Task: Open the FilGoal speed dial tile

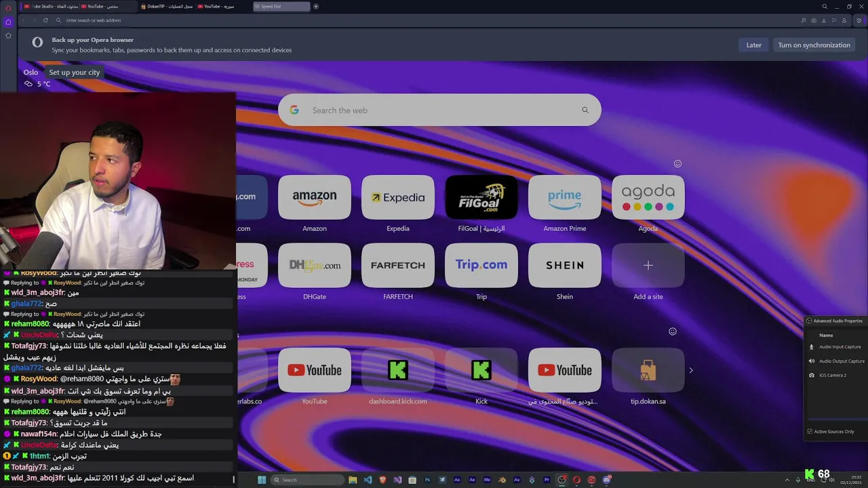Action: coord(481,197)
